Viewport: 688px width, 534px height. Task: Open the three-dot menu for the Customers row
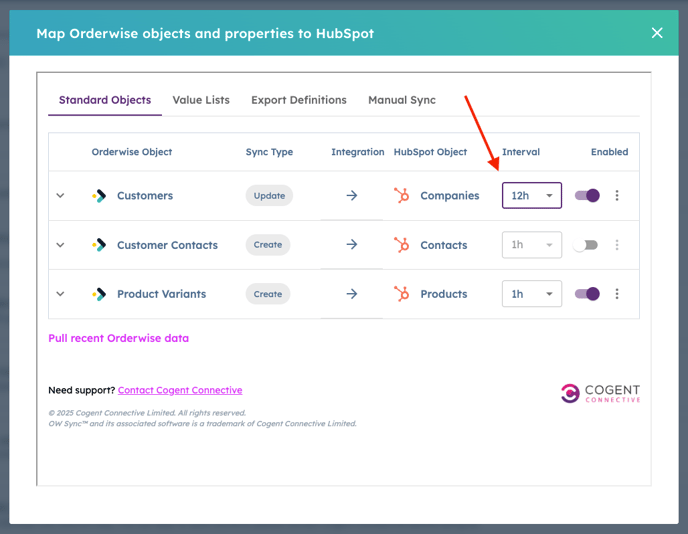tap(617, 195)
